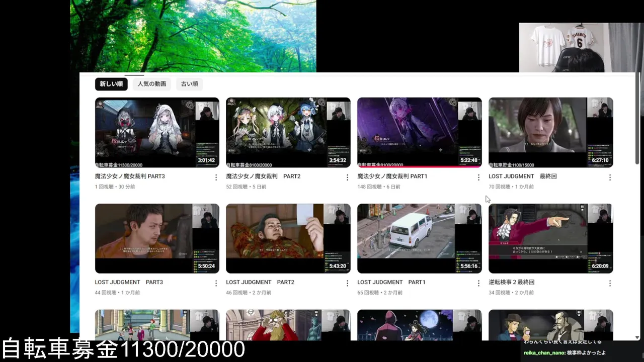This screenshot has height=362, width=644.
Task: Click the 5:43:20 duration badge
Action: (x=338, y=266)
